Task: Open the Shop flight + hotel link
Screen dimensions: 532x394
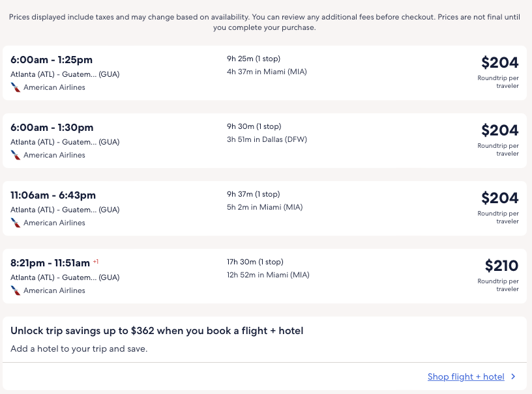Action: [465, 376]
